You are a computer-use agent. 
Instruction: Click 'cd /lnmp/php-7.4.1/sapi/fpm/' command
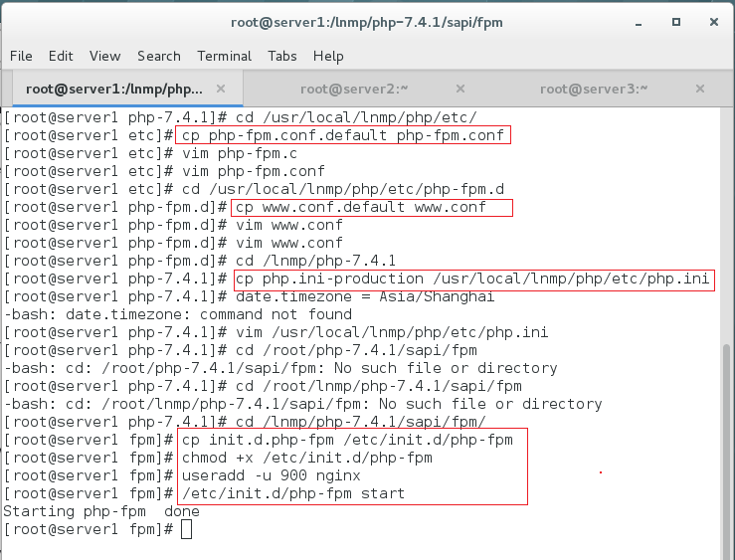pos(360,422)
